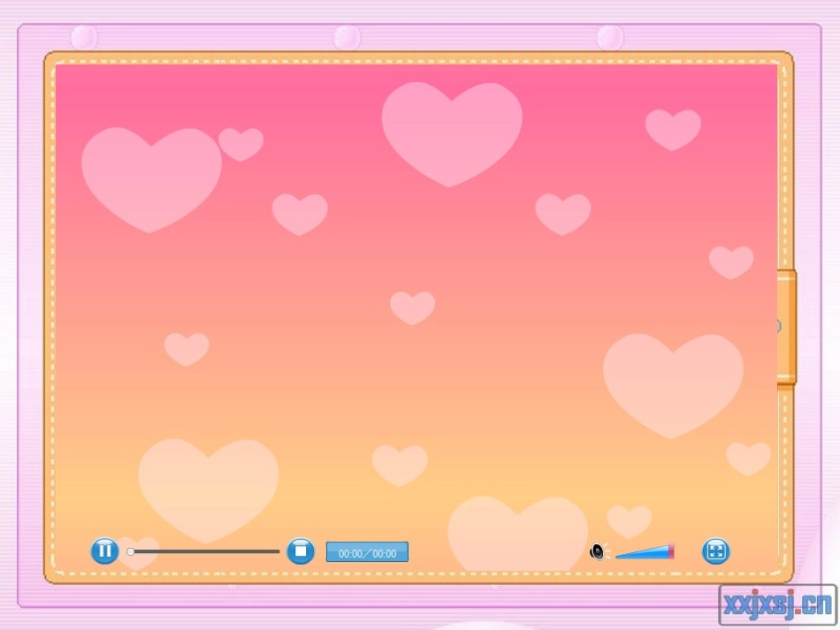Enter fullscreen with the expand icon
The image size is (840, 630).
tap(715, 550)
